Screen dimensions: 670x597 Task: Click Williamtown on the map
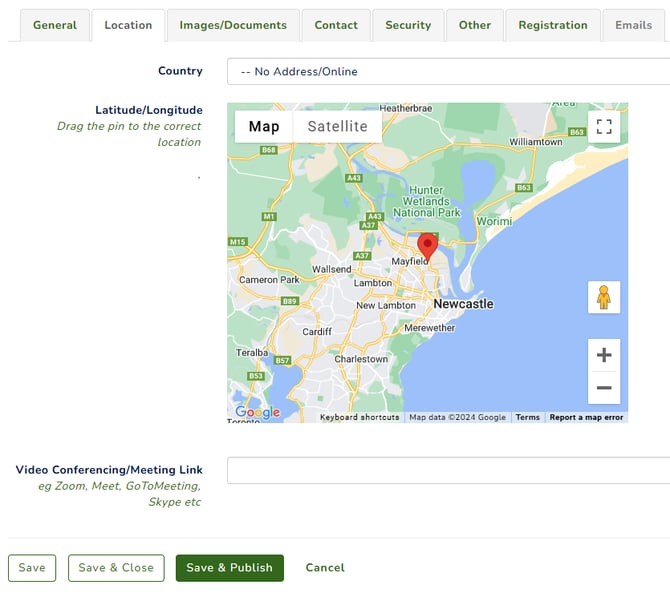point(536,142)
